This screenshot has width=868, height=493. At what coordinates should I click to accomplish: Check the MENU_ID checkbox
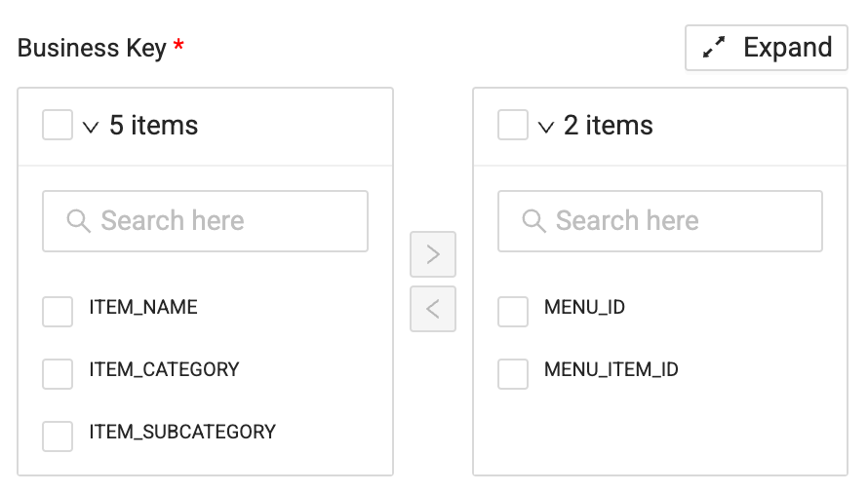513,312
